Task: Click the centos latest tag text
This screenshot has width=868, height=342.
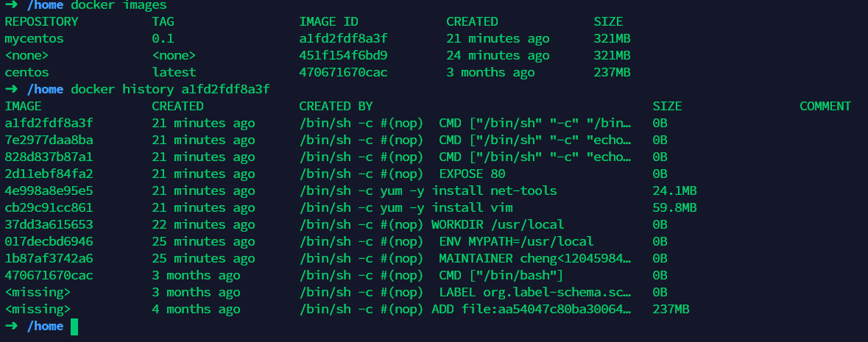Action: coord(174,73)
